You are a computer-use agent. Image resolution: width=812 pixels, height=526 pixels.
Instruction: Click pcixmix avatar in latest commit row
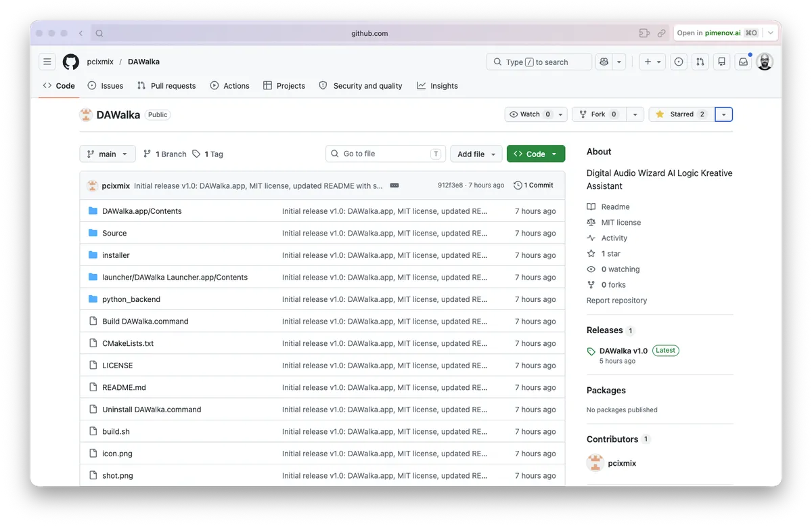click(x=93, y=185)
